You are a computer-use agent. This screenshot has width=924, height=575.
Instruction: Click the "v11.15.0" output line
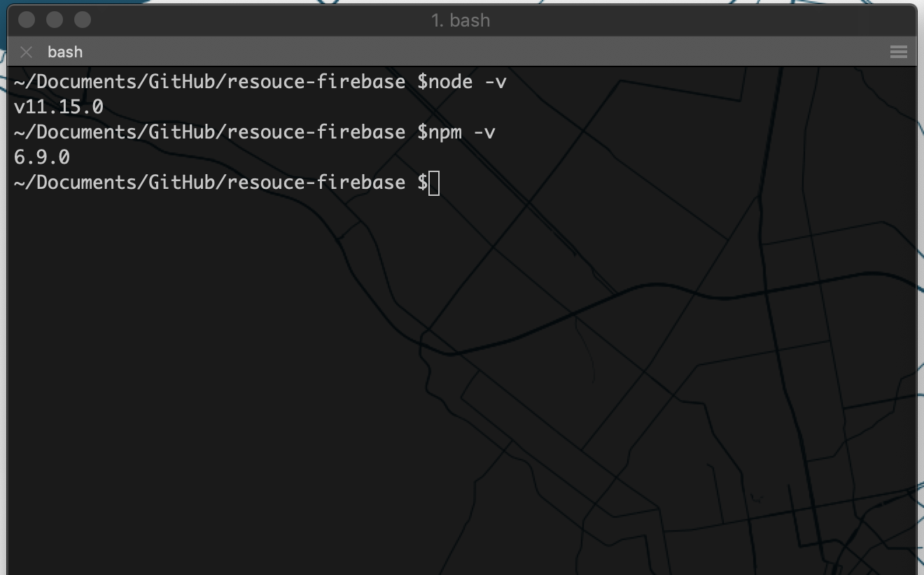click(59, 107)
